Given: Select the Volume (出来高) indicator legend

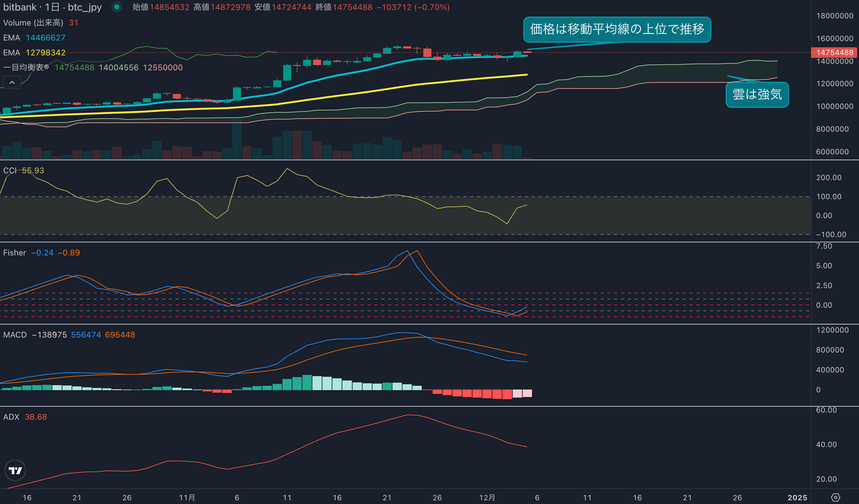Looking at the screenshot, I should coord(33,23).
